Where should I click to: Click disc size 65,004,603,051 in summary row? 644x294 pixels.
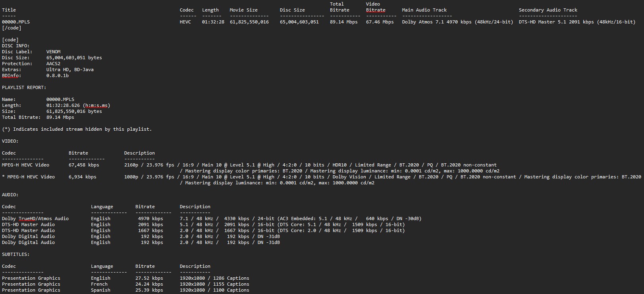299,22
